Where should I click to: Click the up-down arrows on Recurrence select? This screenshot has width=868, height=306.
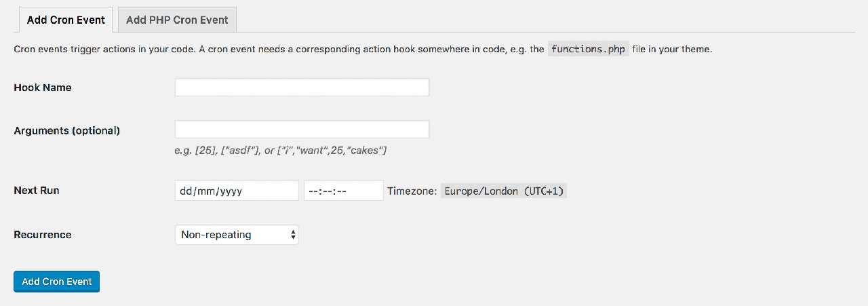293,235
